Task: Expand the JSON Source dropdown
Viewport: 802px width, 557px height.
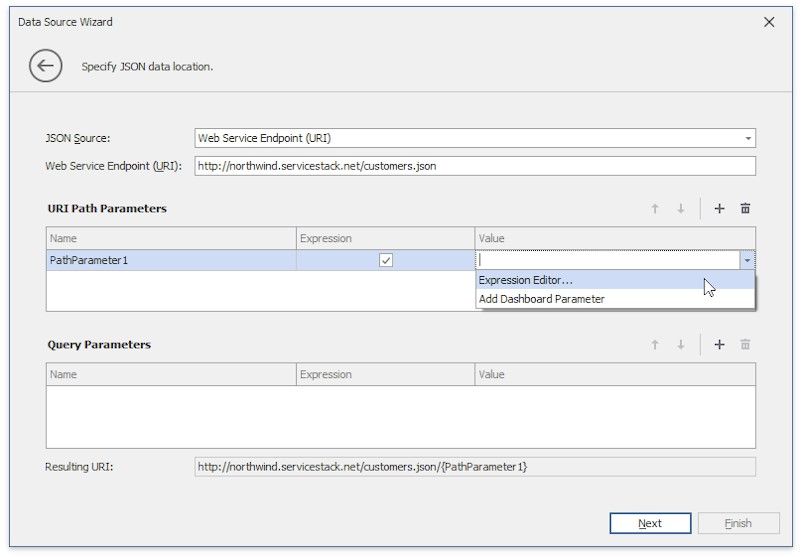Action: 747,138
